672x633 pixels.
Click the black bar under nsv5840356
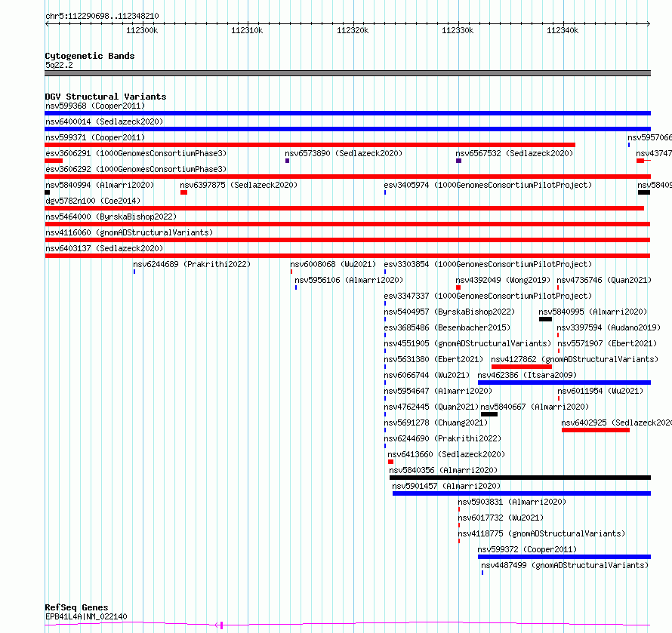(x=520, y=478)
